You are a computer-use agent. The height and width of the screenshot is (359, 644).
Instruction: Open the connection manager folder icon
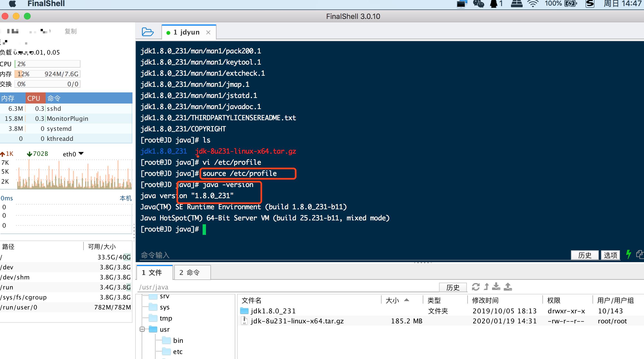148,32
